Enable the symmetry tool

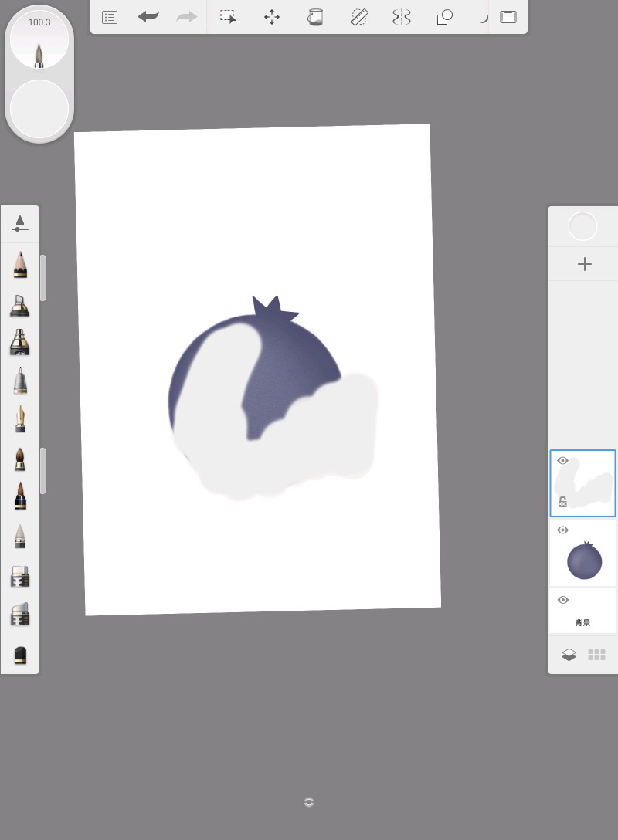pyautogui.click(x=402, y=17)
